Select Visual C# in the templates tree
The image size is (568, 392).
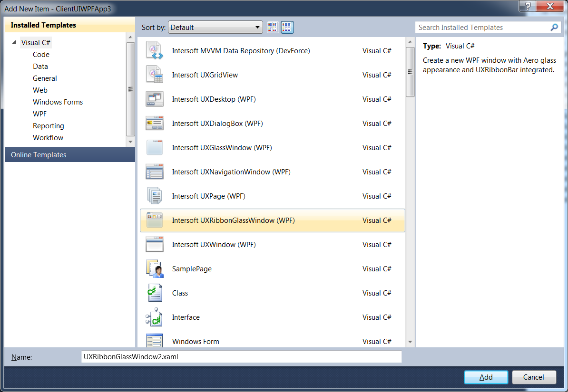point(36,42)
